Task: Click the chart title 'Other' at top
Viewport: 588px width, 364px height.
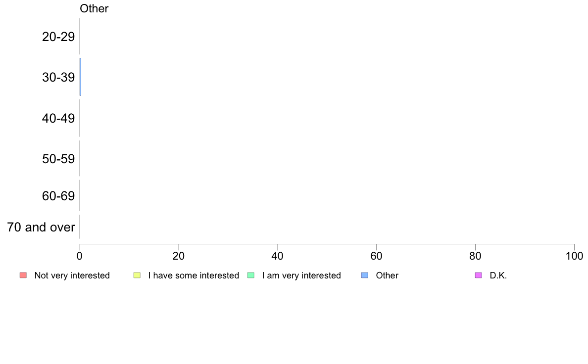Action: 94,8
